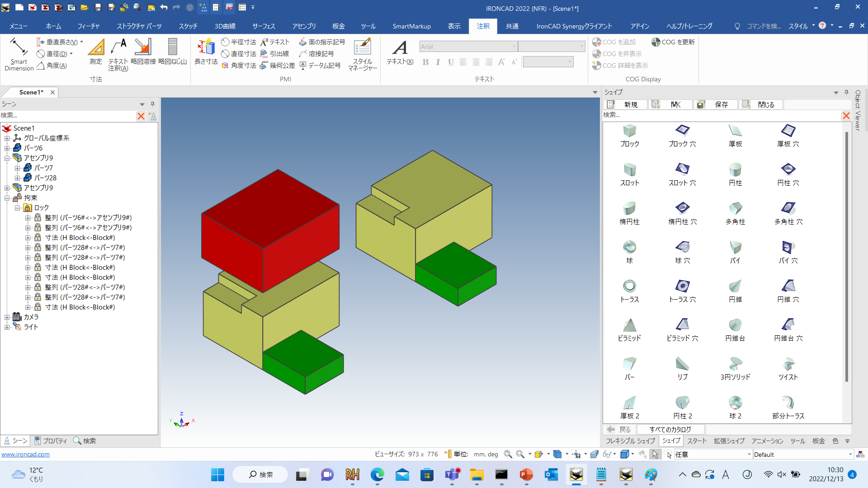Open www.ironcad.com link
Image resolution: width=868 pixels, height=488 pixels.
point(25,454)
